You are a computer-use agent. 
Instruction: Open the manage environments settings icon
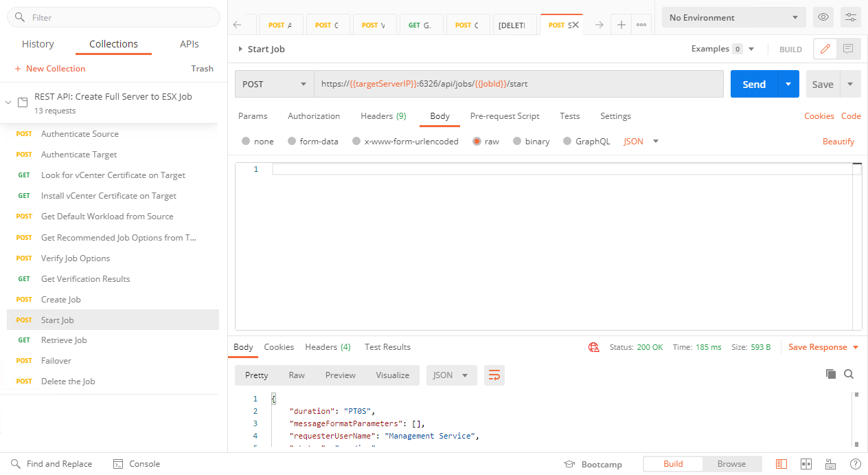click(850, 17)
